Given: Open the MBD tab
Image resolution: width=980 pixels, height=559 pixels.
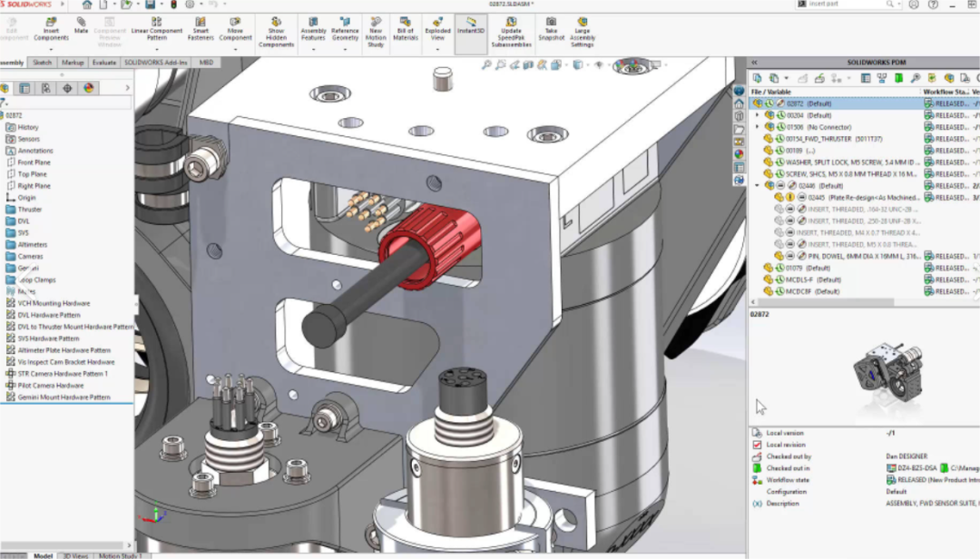Looking at the screenshot, I should click(x=206, y=63).
